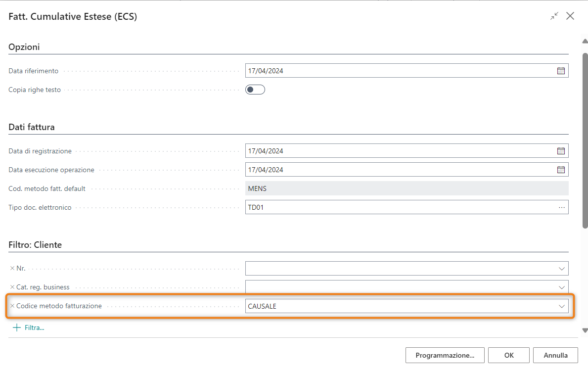
Task: Click the Tipo doc. elettronico TD01 field
Action: coord(401,207)
